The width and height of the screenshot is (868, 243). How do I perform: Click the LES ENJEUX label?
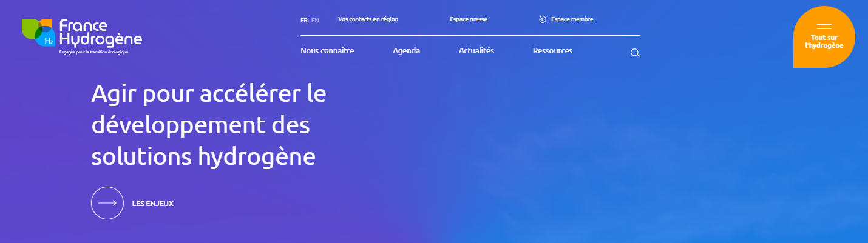pyautogui.click(x=153, y=204)
